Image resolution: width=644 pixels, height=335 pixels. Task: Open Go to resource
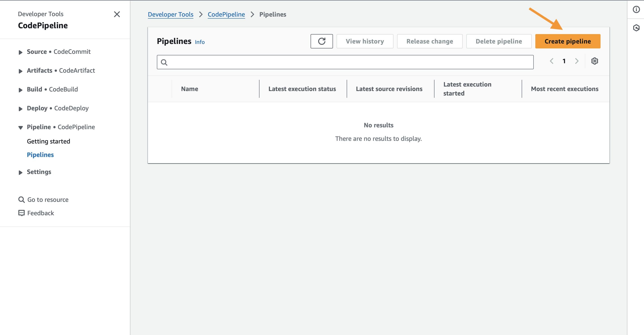point(48,200)
